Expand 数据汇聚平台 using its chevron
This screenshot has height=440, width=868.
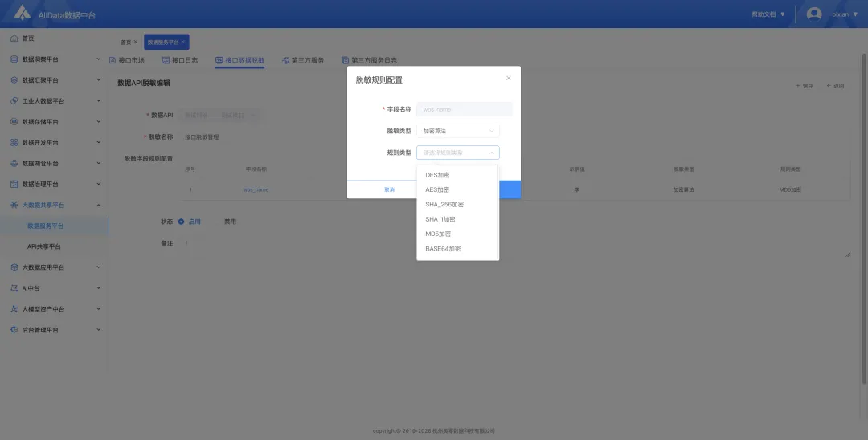pyautogui.click(x=99, y=80)
